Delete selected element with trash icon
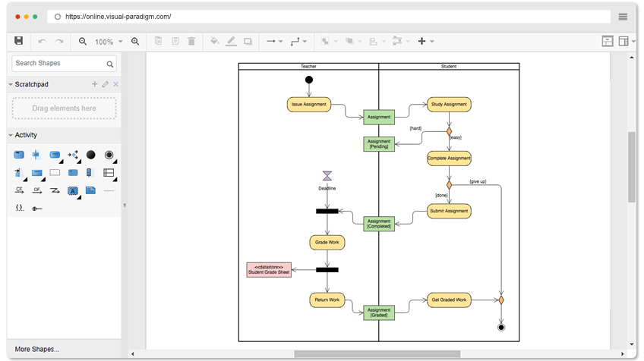The width and height of the screenshot is (644, 361). (191, 41)
